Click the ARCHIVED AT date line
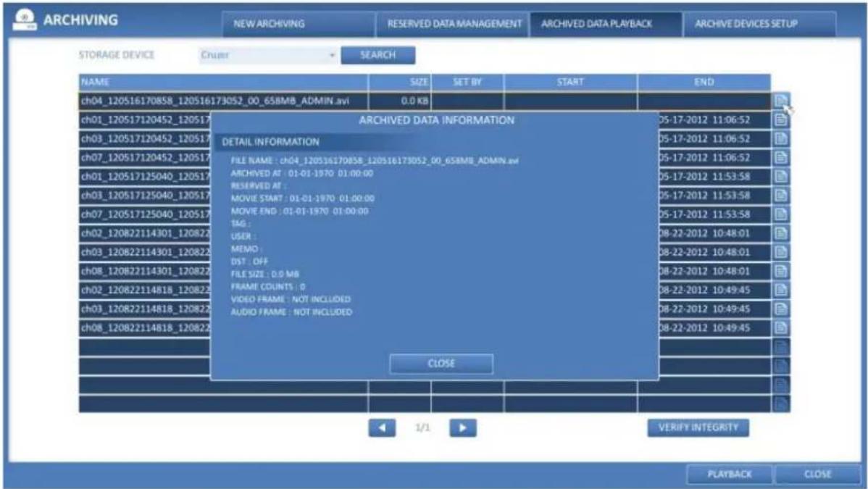868x489 pixels. tap(301, 173)
